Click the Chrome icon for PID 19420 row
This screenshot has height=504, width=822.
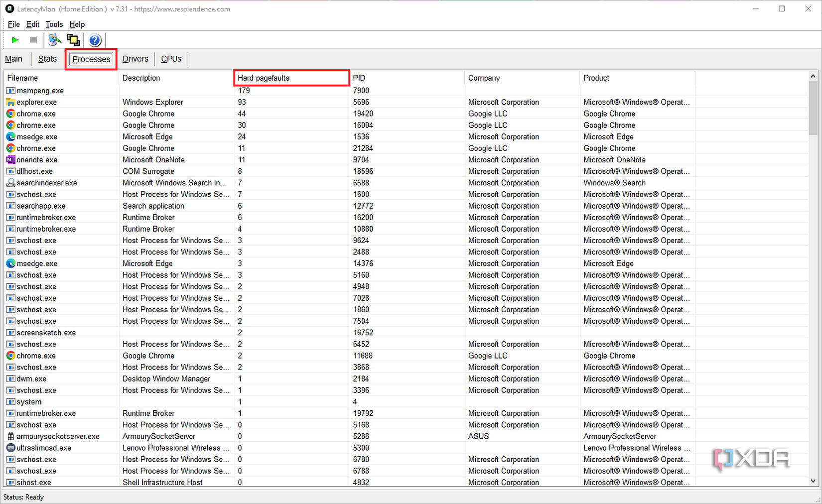10,114
